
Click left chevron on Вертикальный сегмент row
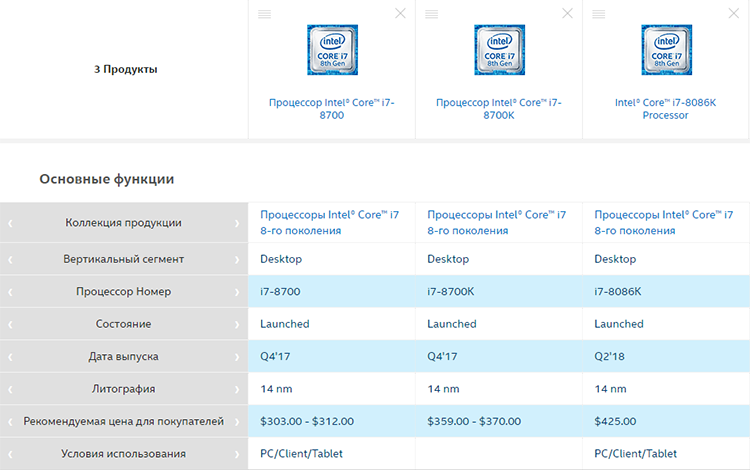11,259
